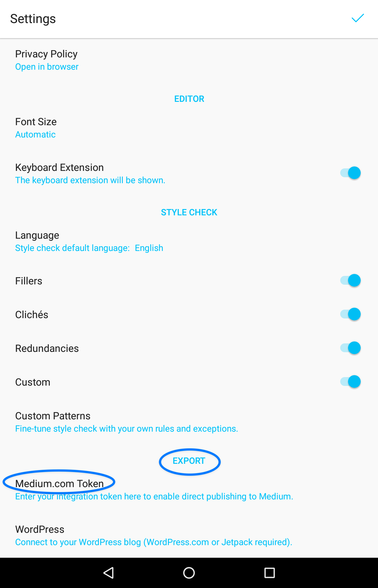Open the Font Size Automatic selector
Viewport: 378px width, 588px height.
189,128
